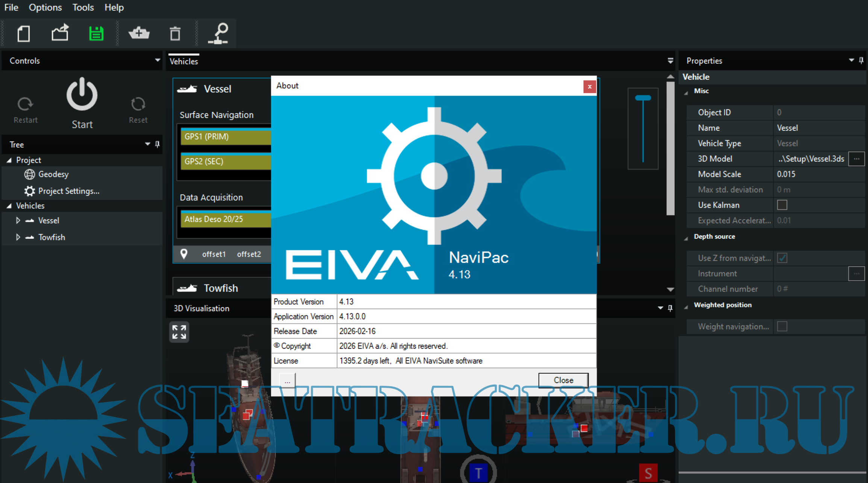
Task: Expand the Towfish tree node
Action: tap(18, 237)
